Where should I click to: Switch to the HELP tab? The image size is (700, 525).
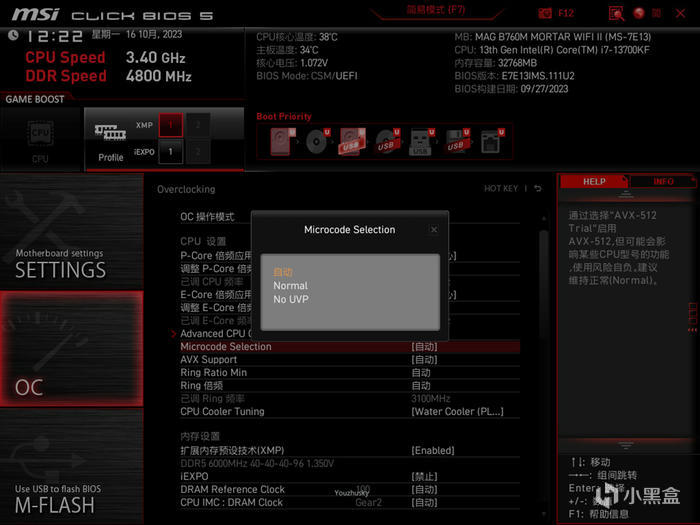(x=594, y=182)
